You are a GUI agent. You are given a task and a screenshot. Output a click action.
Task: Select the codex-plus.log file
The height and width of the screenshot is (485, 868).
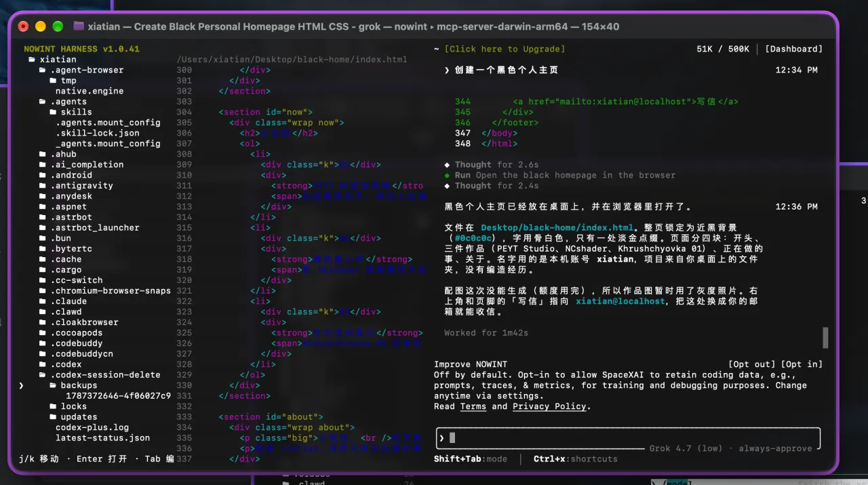(x=92, y=427)
